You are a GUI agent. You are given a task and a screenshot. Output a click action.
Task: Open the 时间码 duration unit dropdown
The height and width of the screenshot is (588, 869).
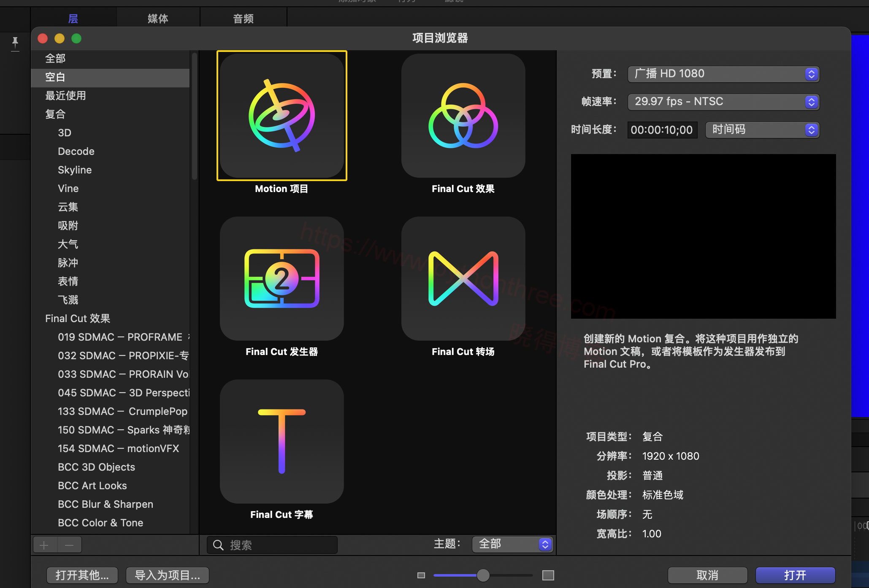pos(762,130)
